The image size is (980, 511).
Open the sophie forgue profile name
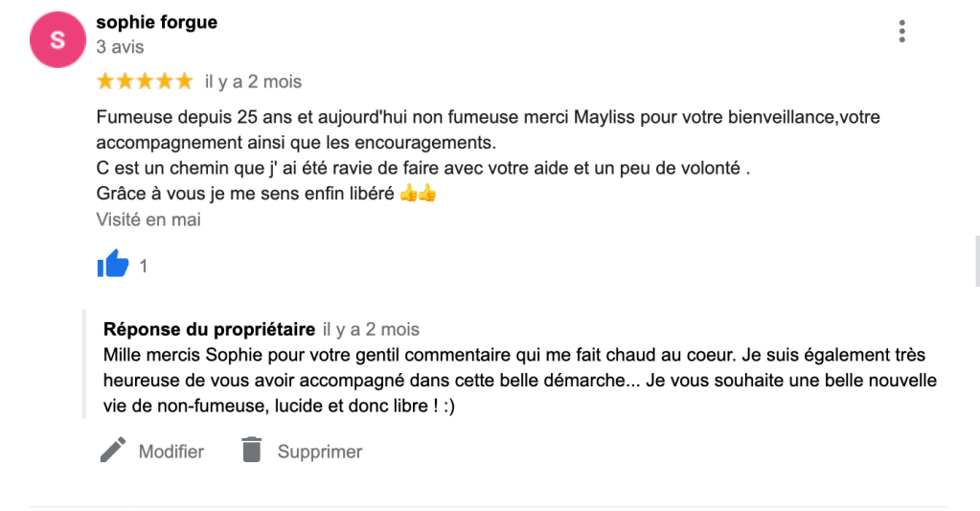[156, 22]
